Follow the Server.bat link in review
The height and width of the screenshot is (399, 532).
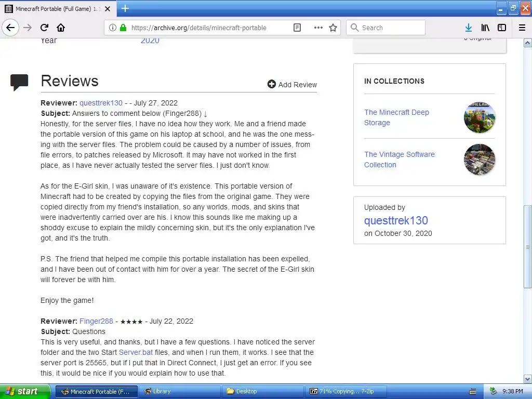[136, 352]
